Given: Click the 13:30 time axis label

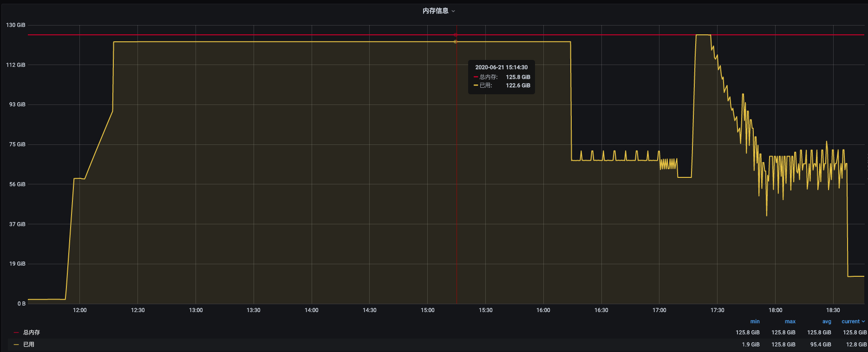Looking at the screenshot, I should [x=254, y=310].
